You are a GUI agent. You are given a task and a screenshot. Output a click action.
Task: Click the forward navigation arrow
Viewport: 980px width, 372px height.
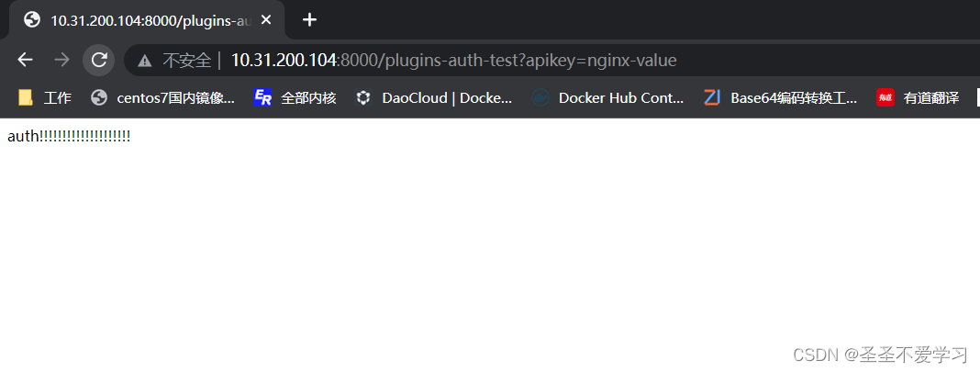(x=61, y=60)
